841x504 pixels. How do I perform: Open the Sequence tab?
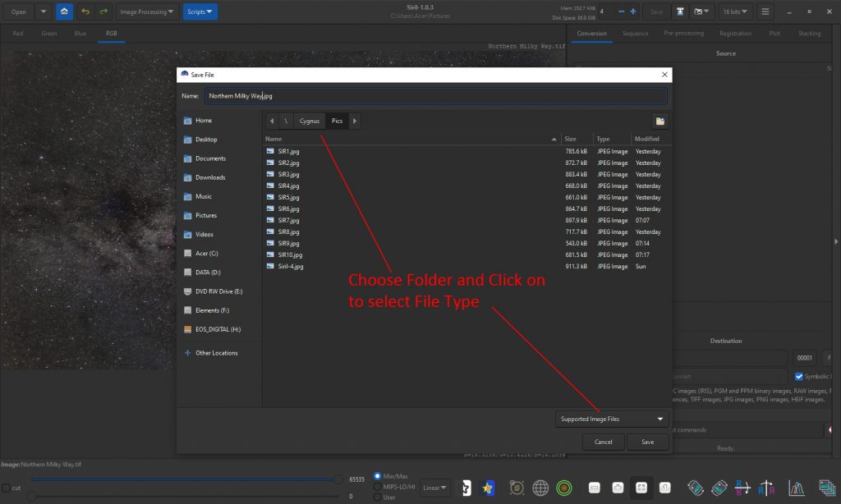tap(635, 33)
